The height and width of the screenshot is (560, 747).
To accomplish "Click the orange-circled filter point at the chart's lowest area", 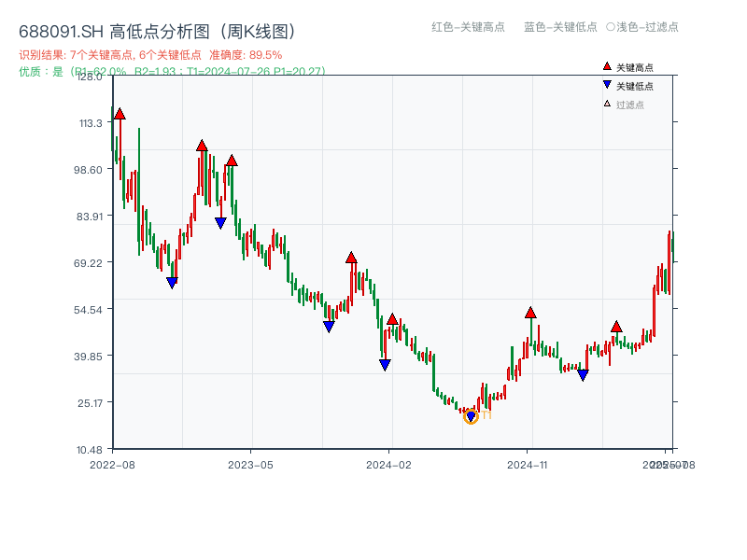I will (472, 414).
